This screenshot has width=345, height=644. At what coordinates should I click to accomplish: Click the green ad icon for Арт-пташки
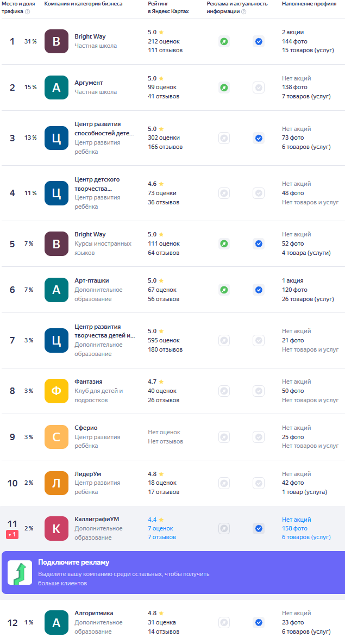point(224,290)
